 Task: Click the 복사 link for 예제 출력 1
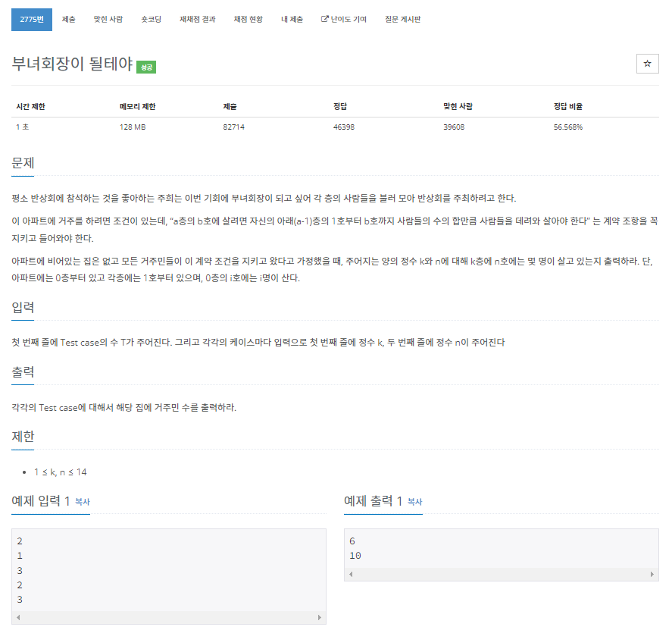click(x=415, y=501)
